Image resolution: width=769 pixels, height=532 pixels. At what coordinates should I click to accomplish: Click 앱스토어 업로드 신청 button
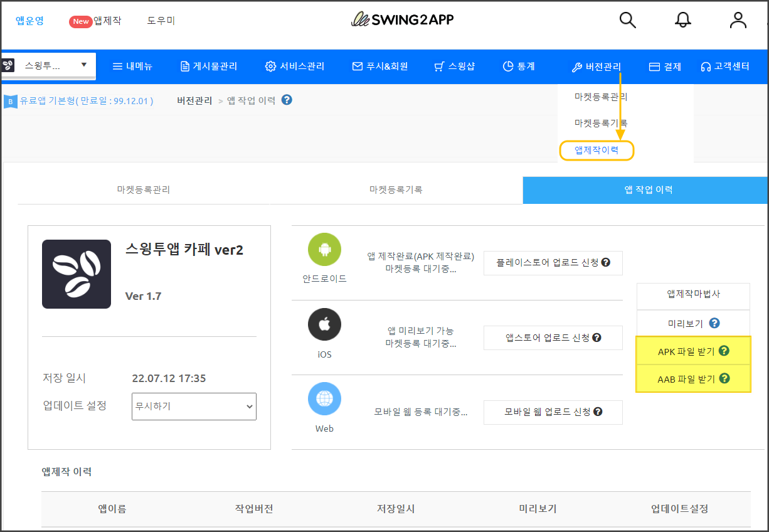click(x=553, y=338)
